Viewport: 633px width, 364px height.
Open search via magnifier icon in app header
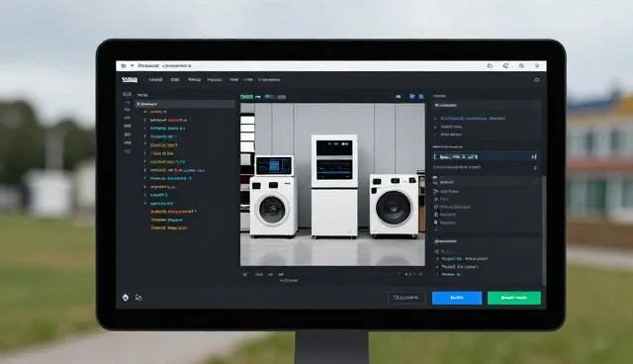[536, 80]
